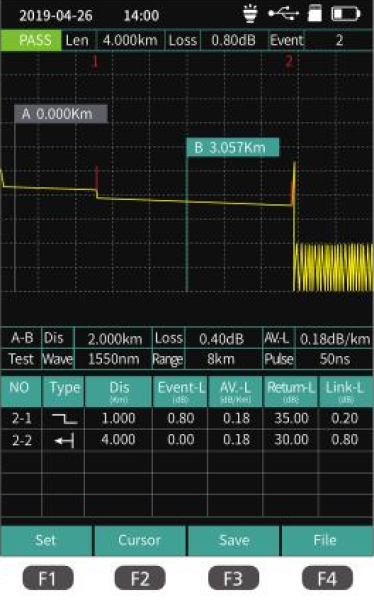Select the step-down event type icon in row 2-1
Screen dimensions: 374x600
tap(64, 419)
